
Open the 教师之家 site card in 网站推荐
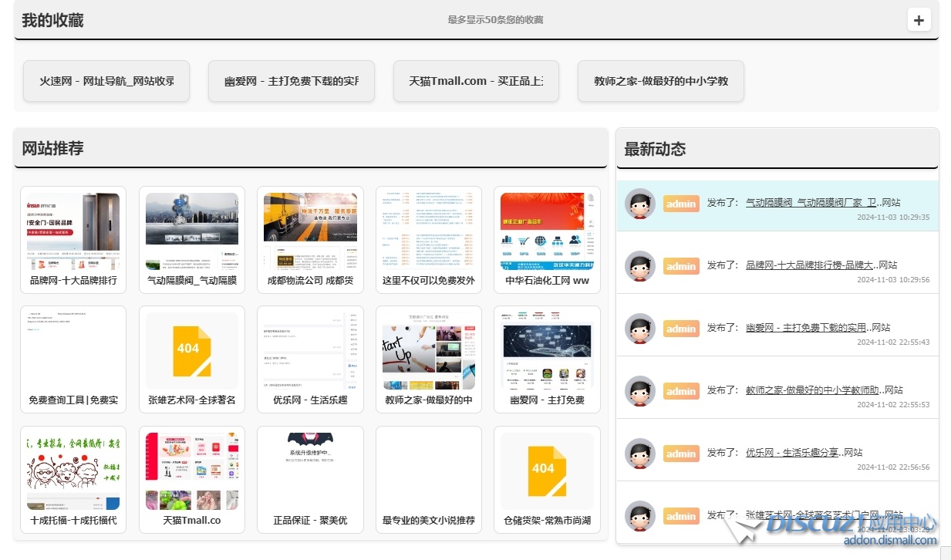429,360
